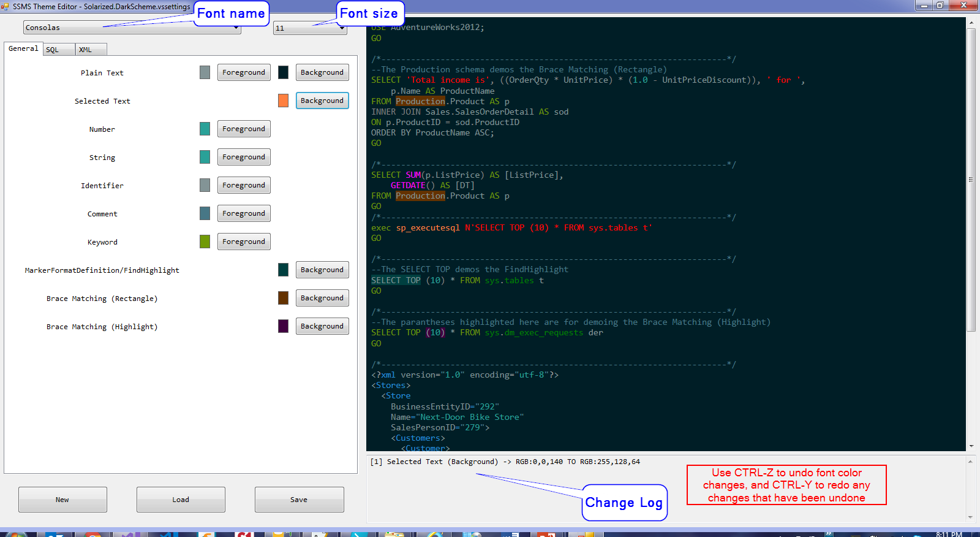980x537 pixels.
Task: Click the gray Plain Text foreground swatch
Action: tap(205, 72)
